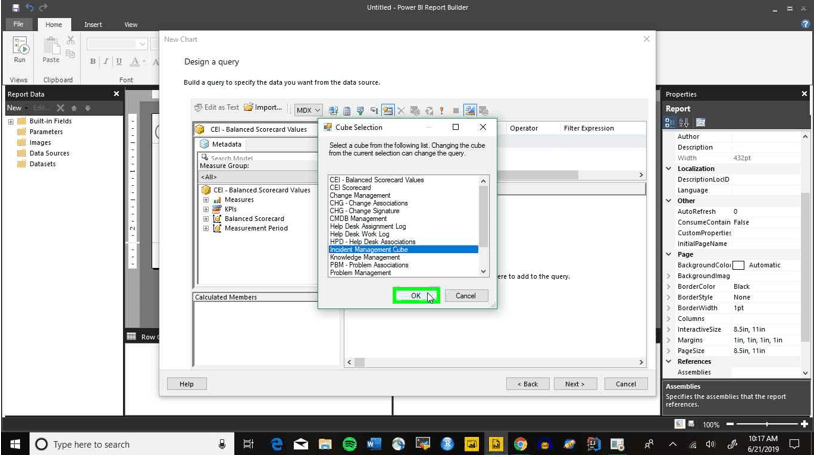Open the MDX command type dropdown
The height and width of the screenshot is (457, 816).
pos(308,110)
